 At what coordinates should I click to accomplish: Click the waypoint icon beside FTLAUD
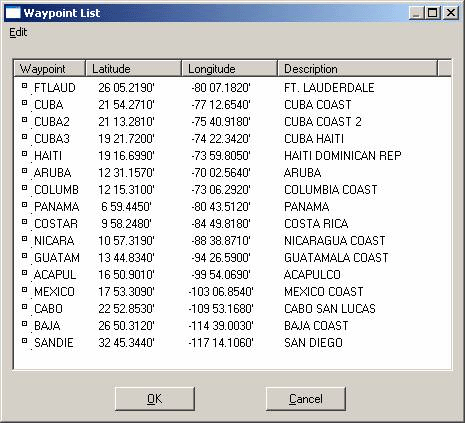point(24,86)
